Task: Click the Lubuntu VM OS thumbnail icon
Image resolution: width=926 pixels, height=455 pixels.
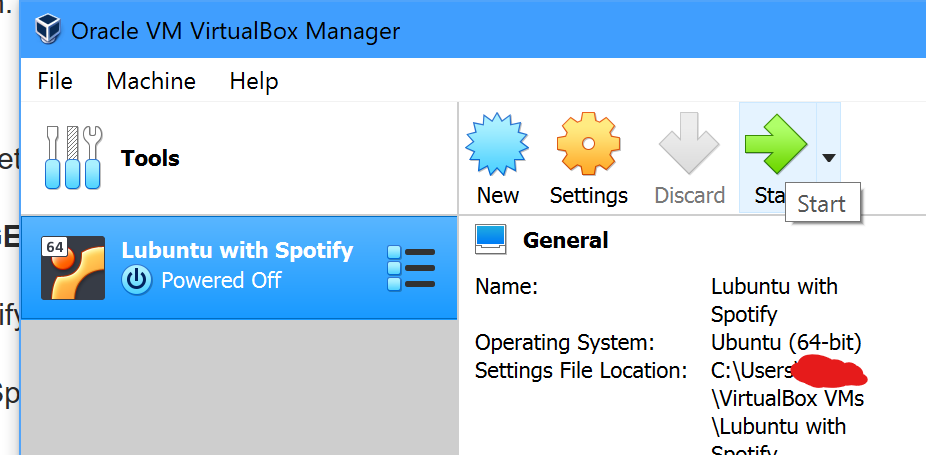Action: (x=73, y=268)
